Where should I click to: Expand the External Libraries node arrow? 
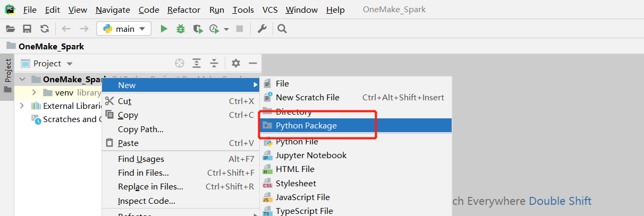point(22,106)
